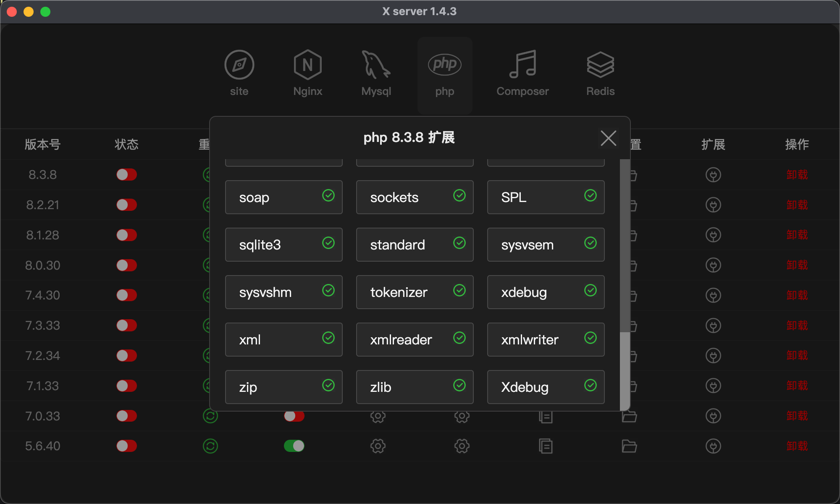Uninstall PHP 7.4.30 via 卸载

797,295
